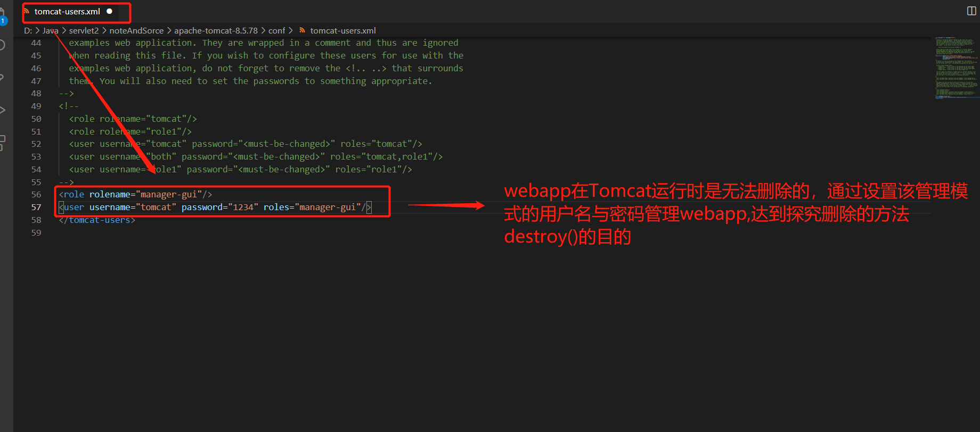Viewport: 980px width, 432px height.
Task: Click roles="manager-gui" on line 57
Action: [x=312, y=207]
